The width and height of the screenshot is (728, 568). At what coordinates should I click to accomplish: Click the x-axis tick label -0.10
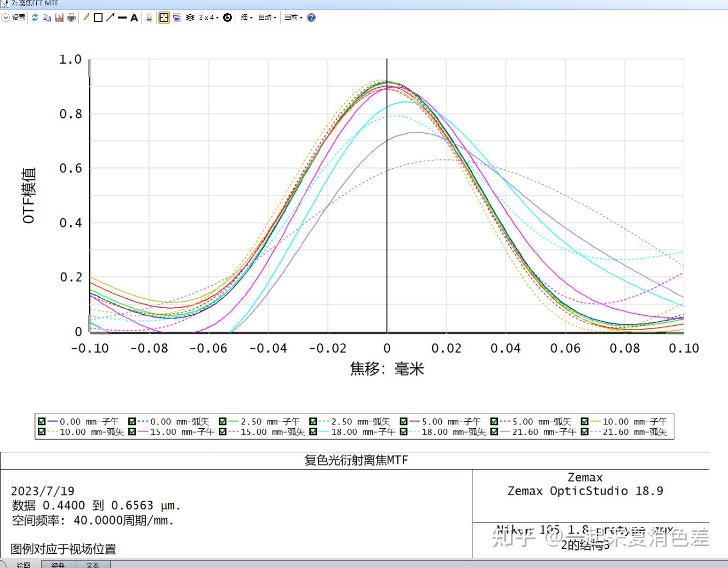coord(90,348)
